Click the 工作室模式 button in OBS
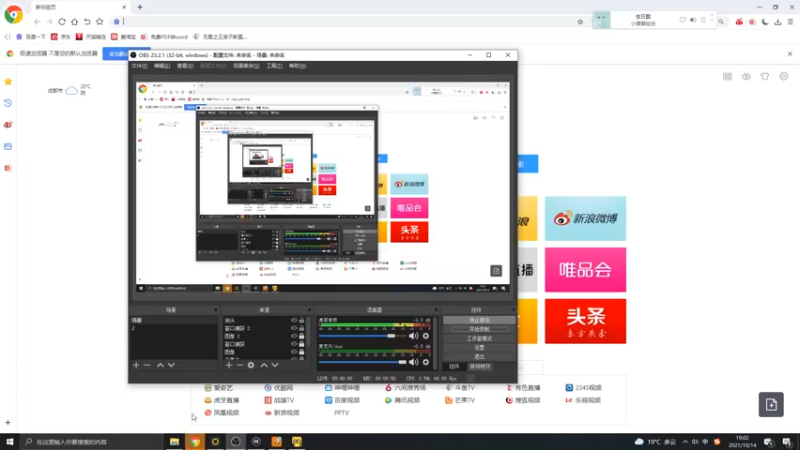800x450 pixels. 479,338
